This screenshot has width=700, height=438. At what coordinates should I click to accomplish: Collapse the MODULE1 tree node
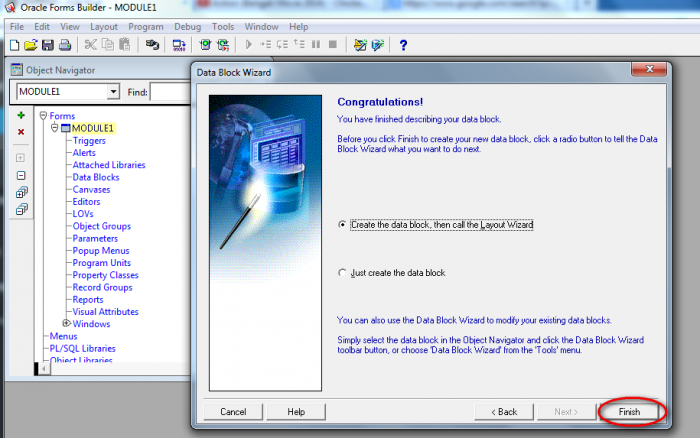pos(54,128)
